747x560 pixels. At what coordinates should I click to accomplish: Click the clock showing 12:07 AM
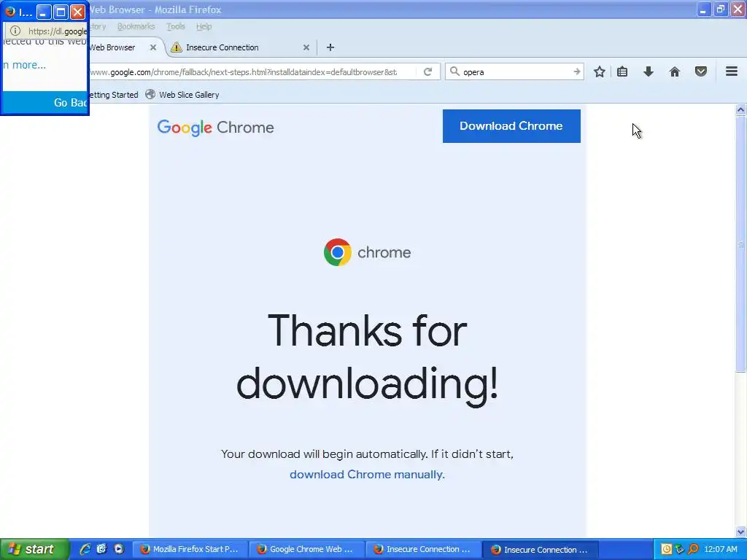720,549
